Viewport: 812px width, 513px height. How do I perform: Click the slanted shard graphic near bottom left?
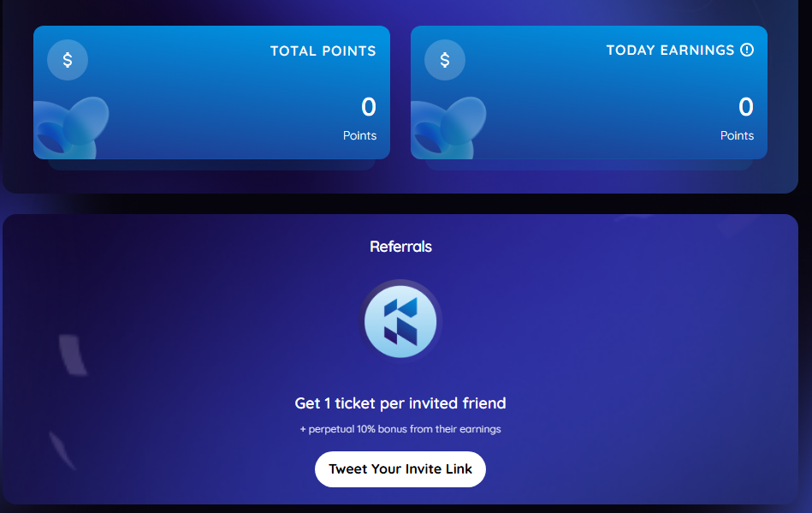click(62, 450)
